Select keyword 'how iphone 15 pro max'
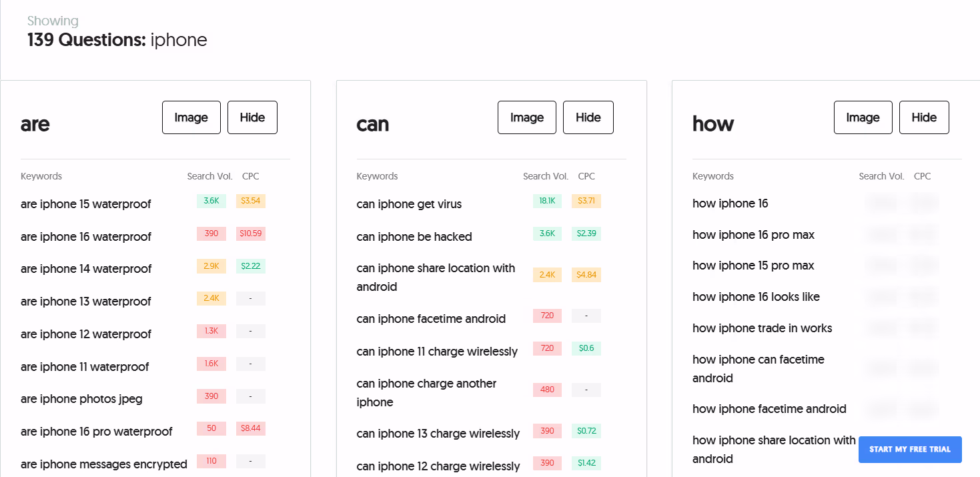 (x=753, y=266)
